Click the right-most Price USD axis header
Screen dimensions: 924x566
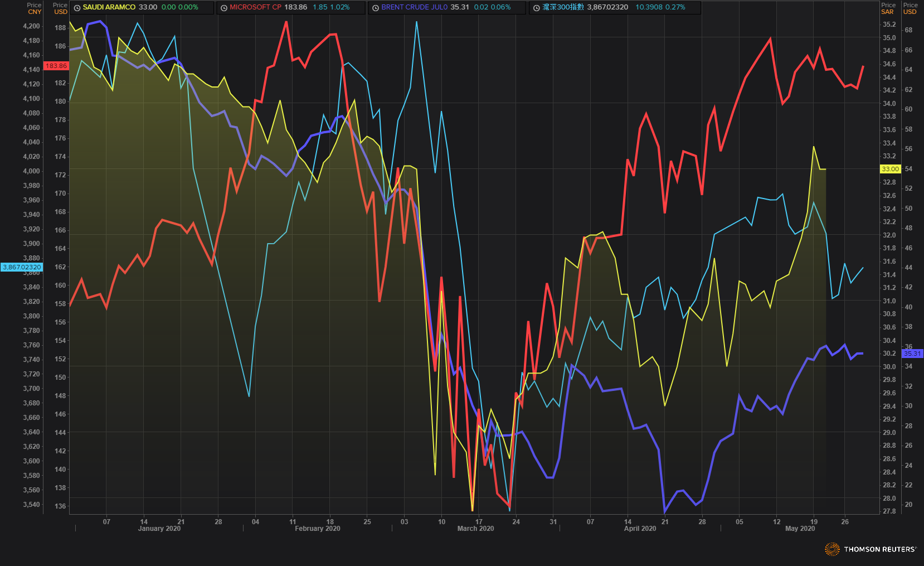click(x=910, y=8)
